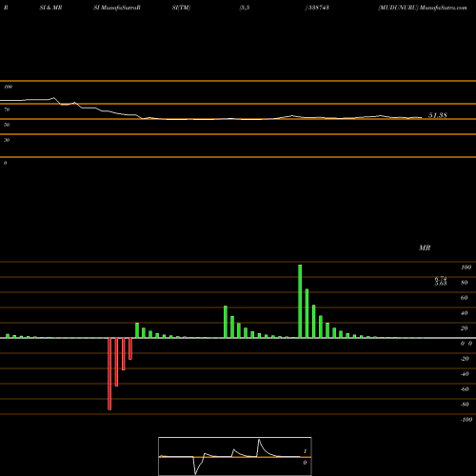The image size is (476, 476).
Task: Click the 'SI MunafaSutraR' header label
Action: [x=117, y=8]
